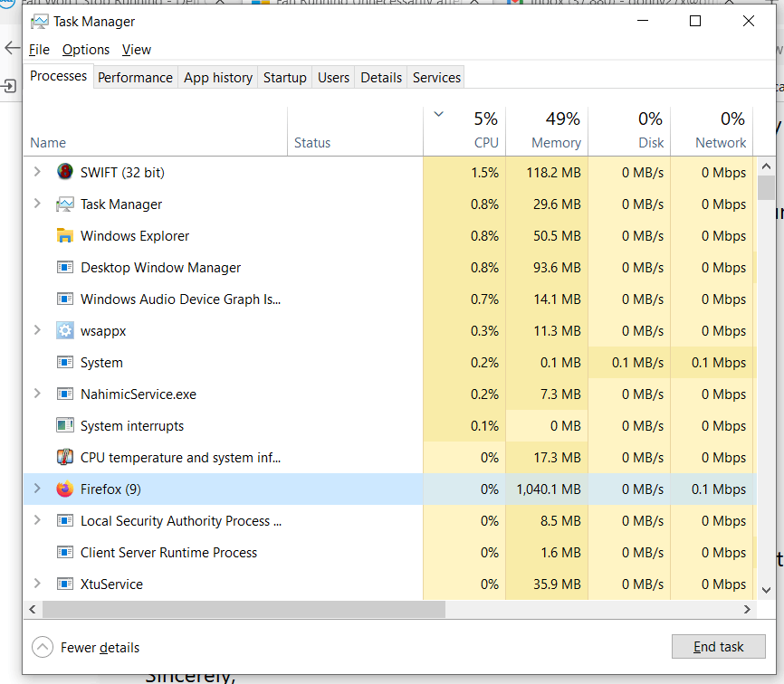Image resolution: width=784 pixels, height=684 pixels.
Task: Expand the Task Manager process group
Action: [x=37, y=204]
